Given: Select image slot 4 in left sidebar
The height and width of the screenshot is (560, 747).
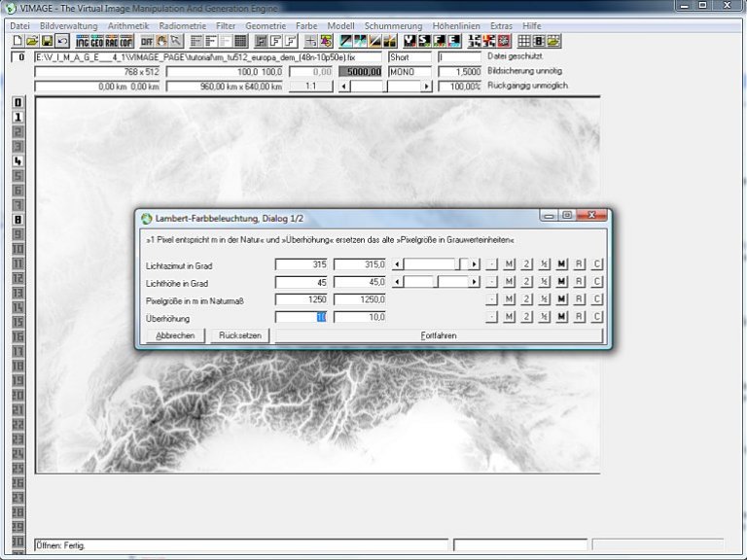Looking at the screenshot, I should 18,160.
